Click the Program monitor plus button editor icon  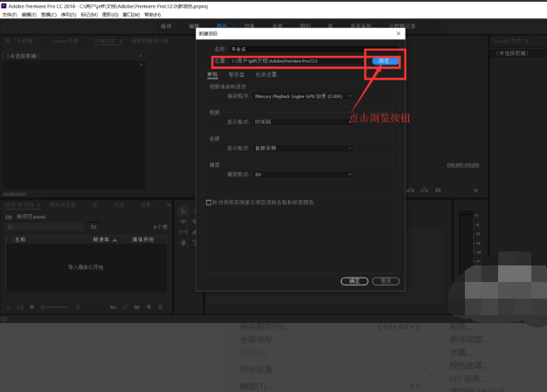tap(475, 190)
